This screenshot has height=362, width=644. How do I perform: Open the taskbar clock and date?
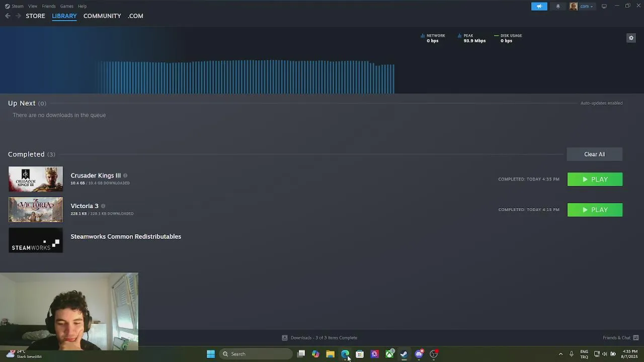[x=630, y=354]
